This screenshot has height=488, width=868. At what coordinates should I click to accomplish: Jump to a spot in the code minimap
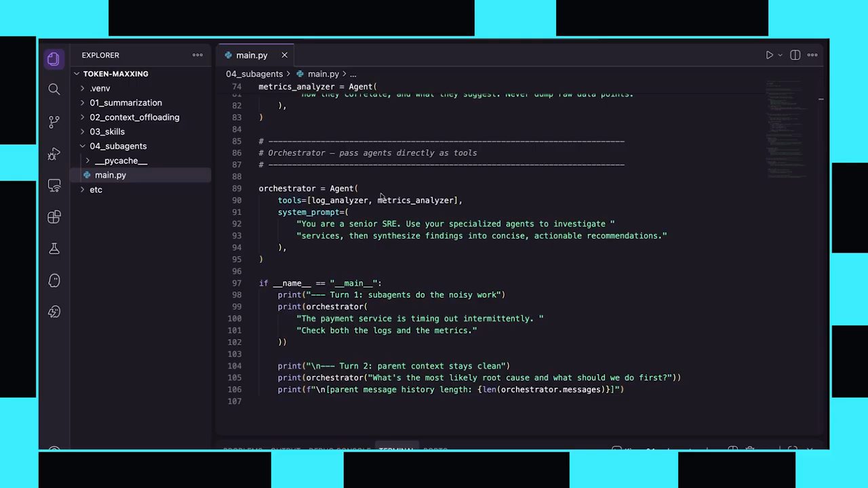coord(787,129)
